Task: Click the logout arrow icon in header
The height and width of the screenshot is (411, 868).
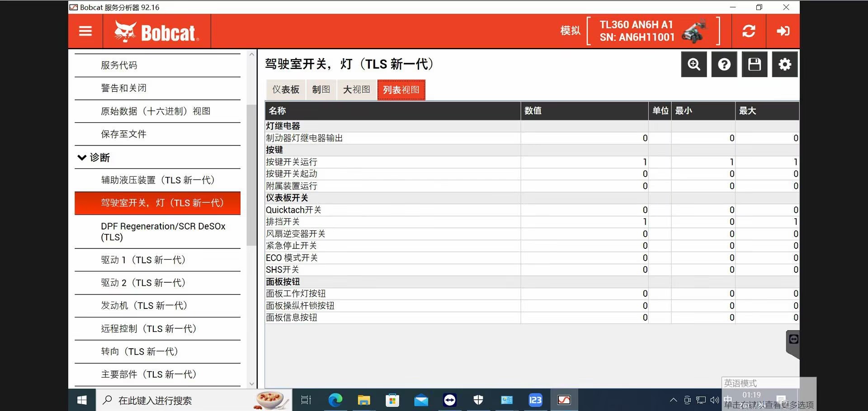Action: pyautogui.click(x=783, y=31)
